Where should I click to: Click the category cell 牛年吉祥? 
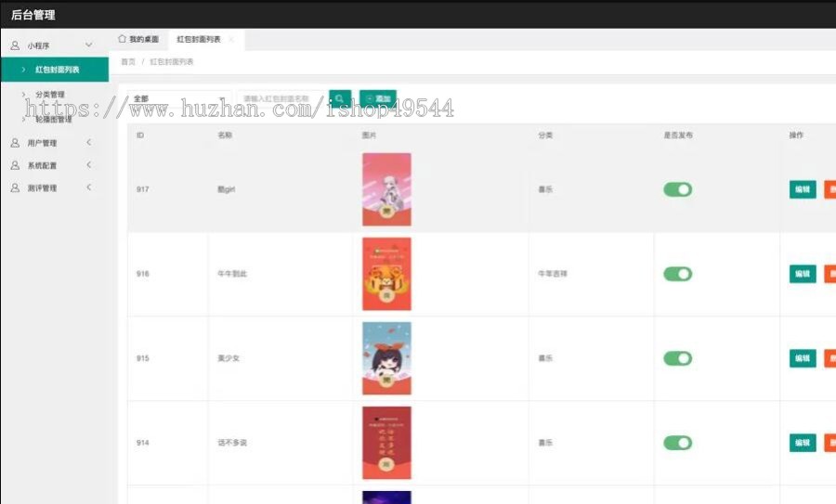pyautogui.click(x=553, y=274)
